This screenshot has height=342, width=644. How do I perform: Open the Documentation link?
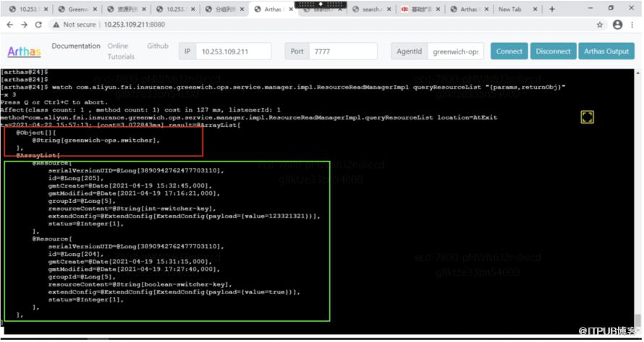coord(76,46)
